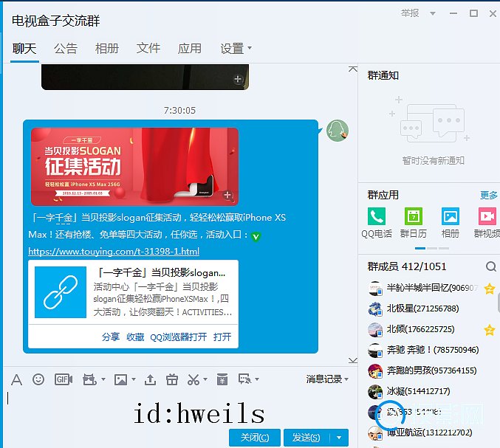Click 收藏 on the link card
Viewport: 500px width, 448px height.
[135, 337]
